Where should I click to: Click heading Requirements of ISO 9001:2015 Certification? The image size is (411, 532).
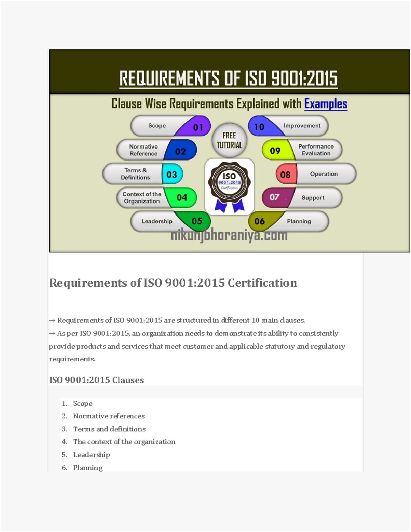click(173, 283)
